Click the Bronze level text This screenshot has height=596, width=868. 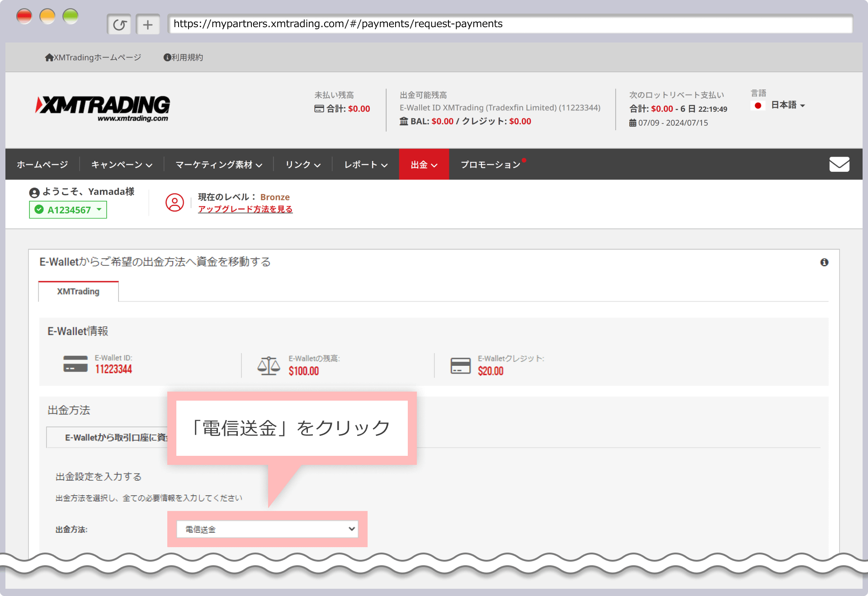[275, 197]
